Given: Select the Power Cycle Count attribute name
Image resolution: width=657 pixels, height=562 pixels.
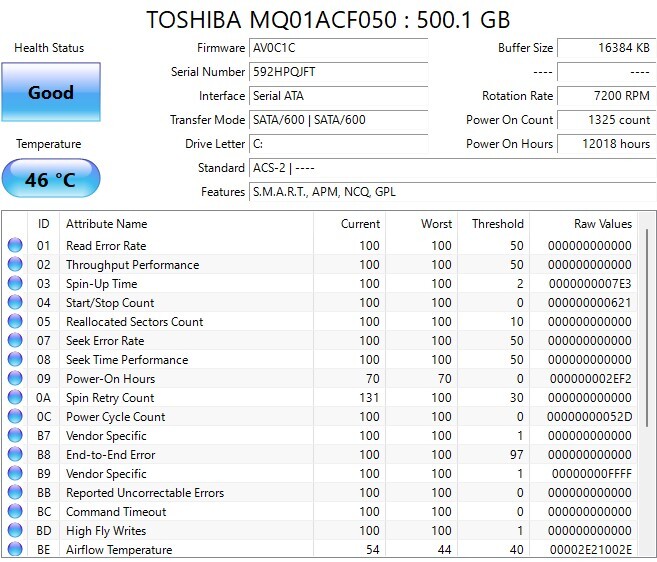Looking at the screenshot, I should 115,417.
